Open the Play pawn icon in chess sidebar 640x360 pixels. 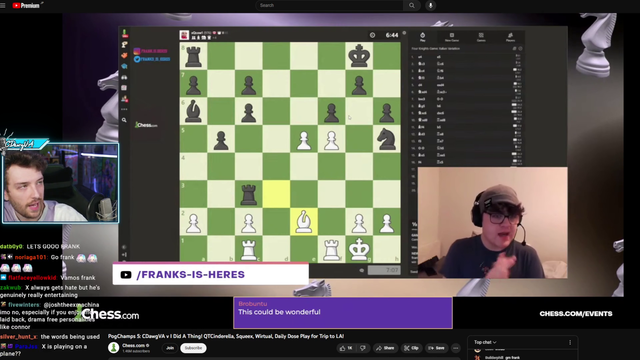[x=124, y=34]
